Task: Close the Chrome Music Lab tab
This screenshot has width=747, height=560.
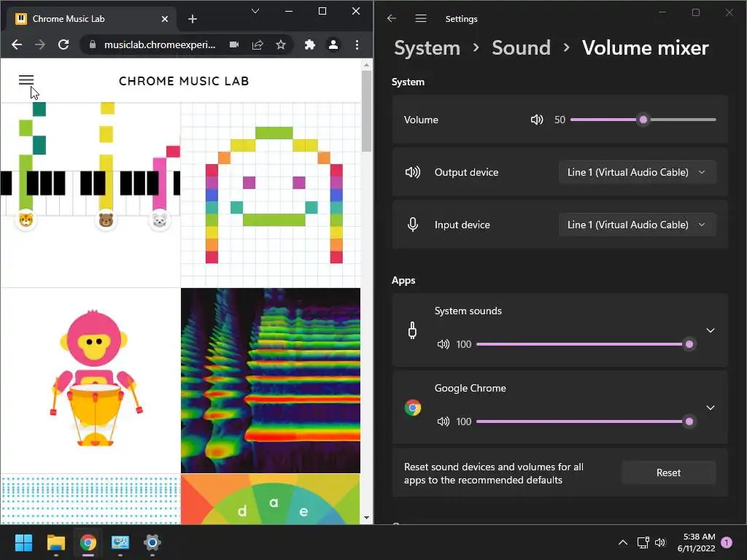Action: [x=165, y=19]
